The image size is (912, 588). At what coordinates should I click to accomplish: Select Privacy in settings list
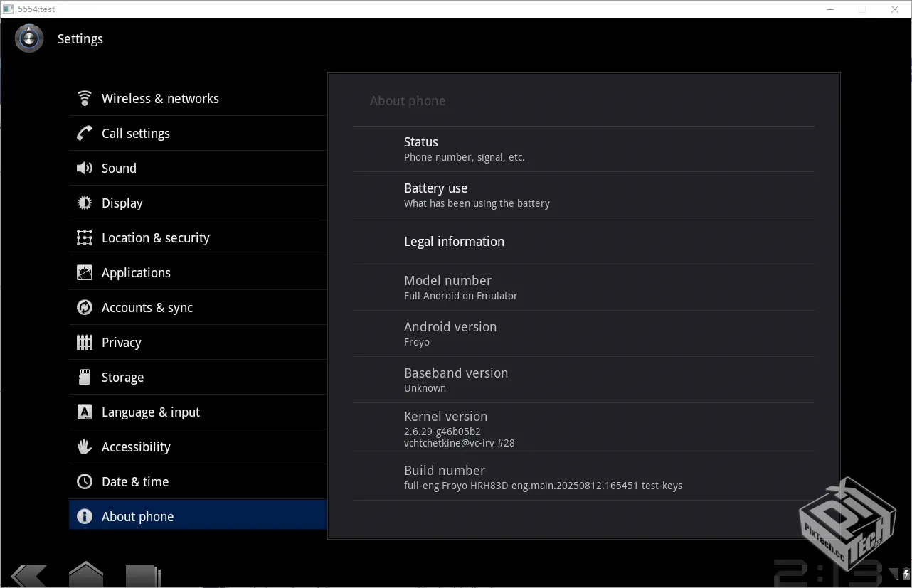[121, 342]
